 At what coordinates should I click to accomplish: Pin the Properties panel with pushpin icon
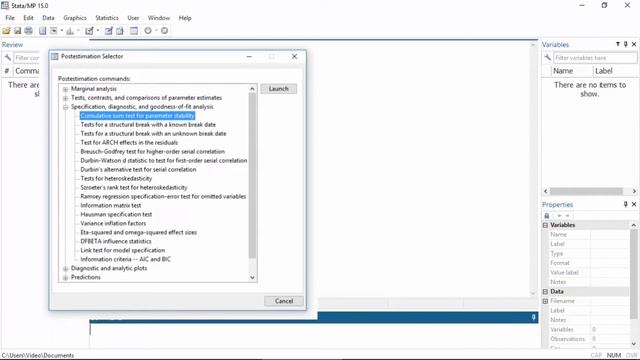625,204
